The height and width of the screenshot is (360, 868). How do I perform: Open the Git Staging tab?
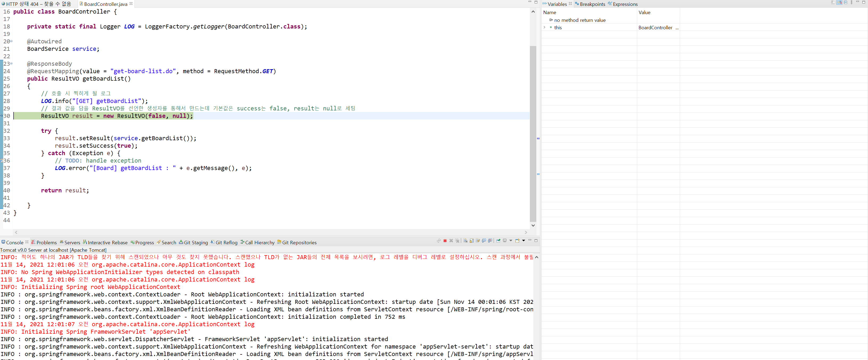tap(195, 242)
